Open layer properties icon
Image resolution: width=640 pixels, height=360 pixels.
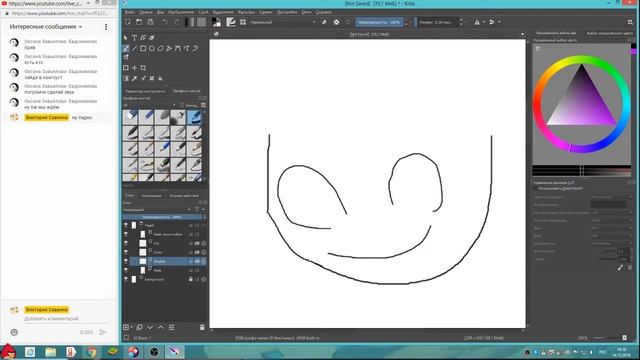(x=171, y=327)
